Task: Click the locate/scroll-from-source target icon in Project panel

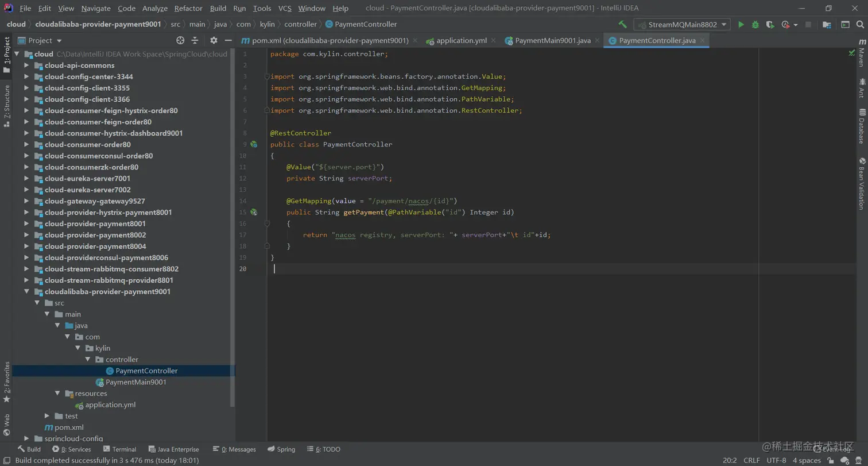Action: pyautogui.click(x=180, y=40)
